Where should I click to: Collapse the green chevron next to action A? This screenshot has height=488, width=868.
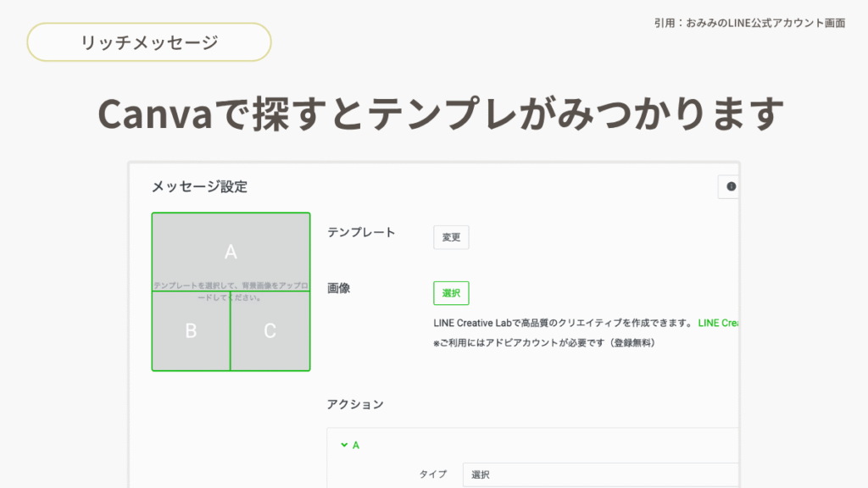point(344,445)
